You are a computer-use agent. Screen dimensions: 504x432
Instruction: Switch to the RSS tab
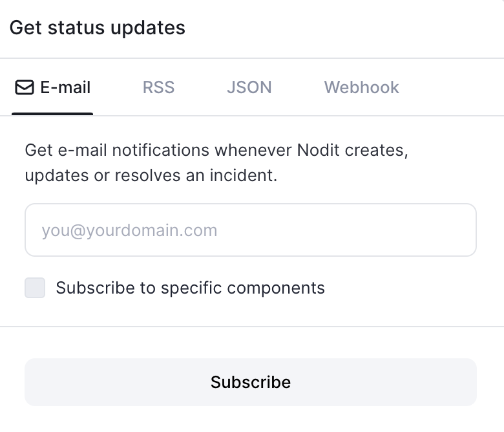point(158,87)
